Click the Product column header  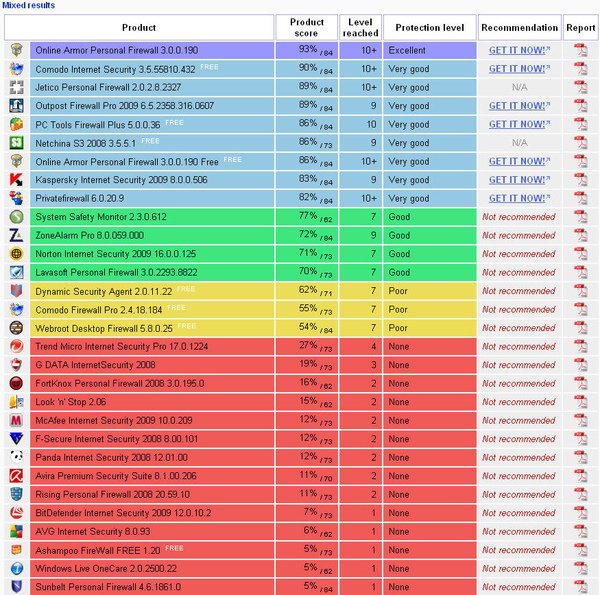click(139, 28)
